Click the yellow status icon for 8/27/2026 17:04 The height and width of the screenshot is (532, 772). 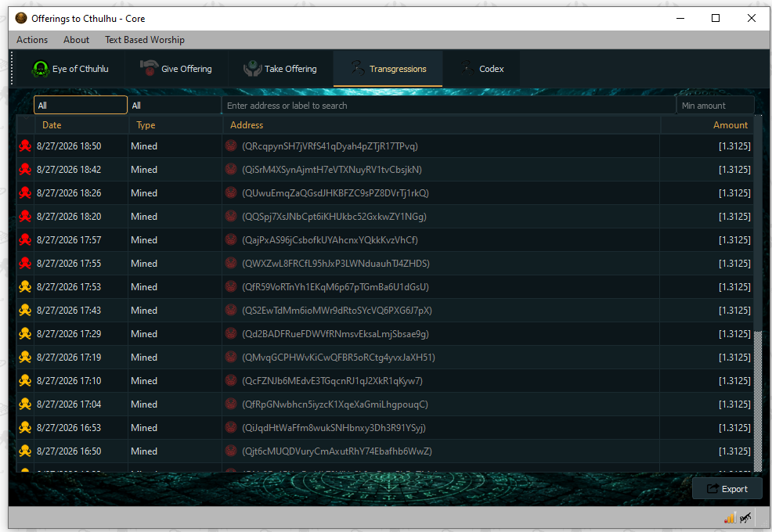tap(25, 404)
